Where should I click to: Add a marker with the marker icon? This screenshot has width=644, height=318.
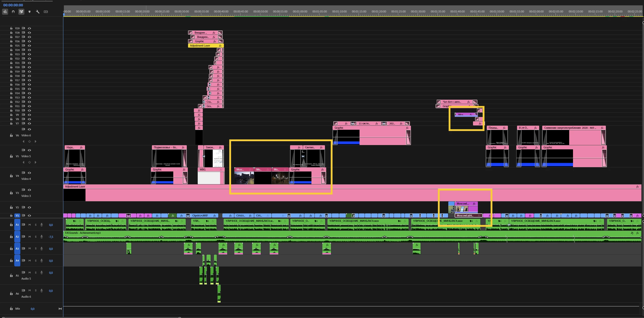30,12
